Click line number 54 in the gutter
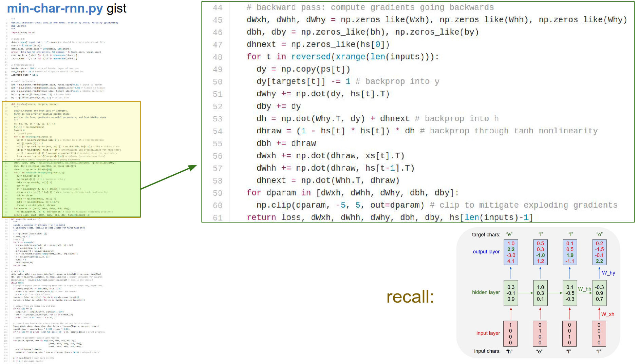Image resolution: width=639 pixels, height=364 pixels. (x=218, y=131)
